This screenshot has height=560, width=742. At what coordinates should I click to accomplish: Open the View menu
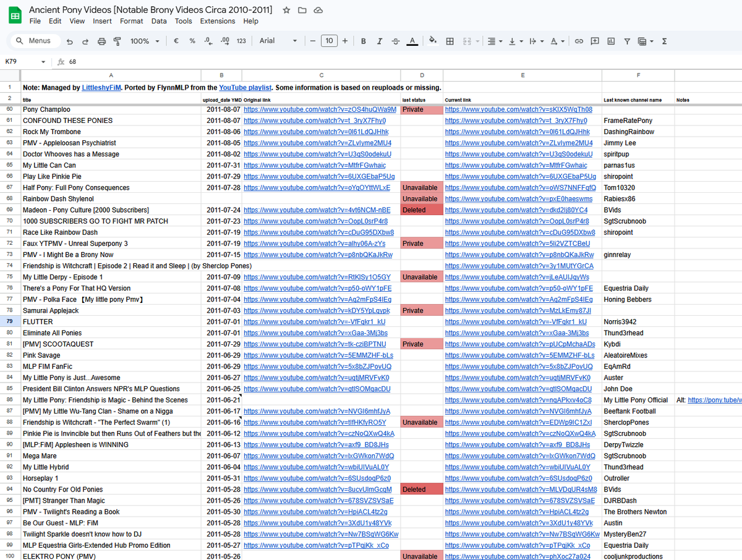pos(77,21)
